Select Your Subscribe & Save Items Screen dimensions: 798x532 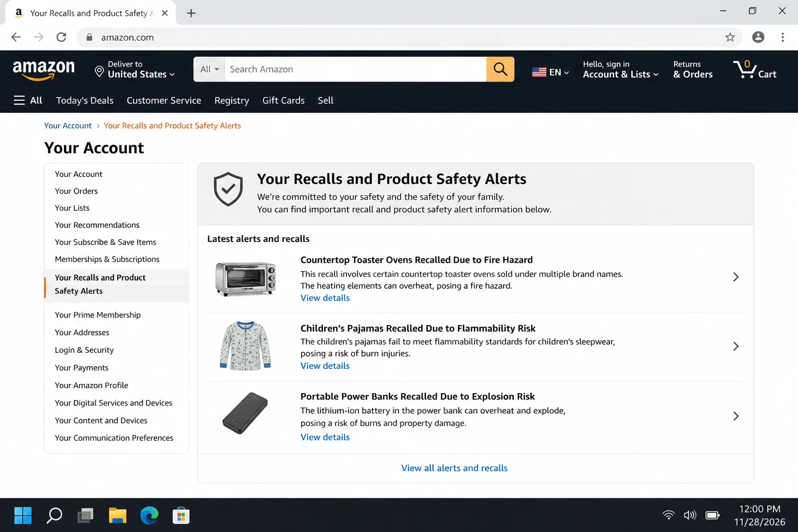pos(105,242)
